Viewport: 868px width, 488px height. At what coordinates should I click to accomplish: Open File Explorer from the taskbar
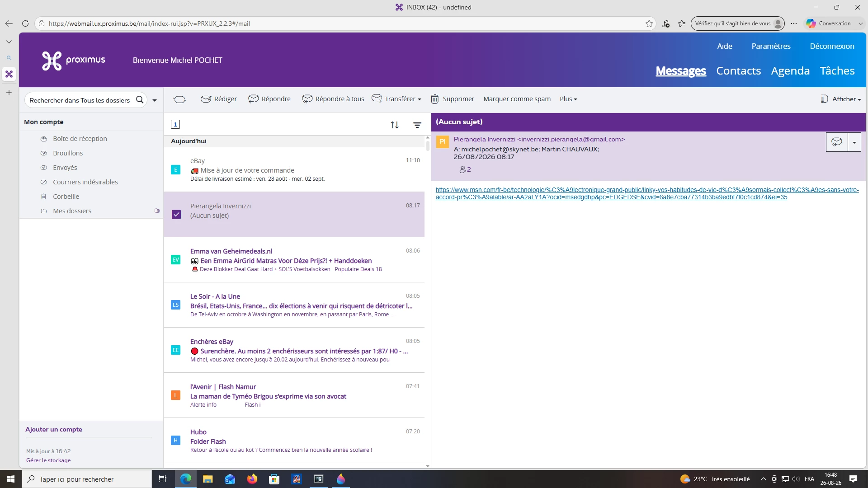tap(208, 479)
